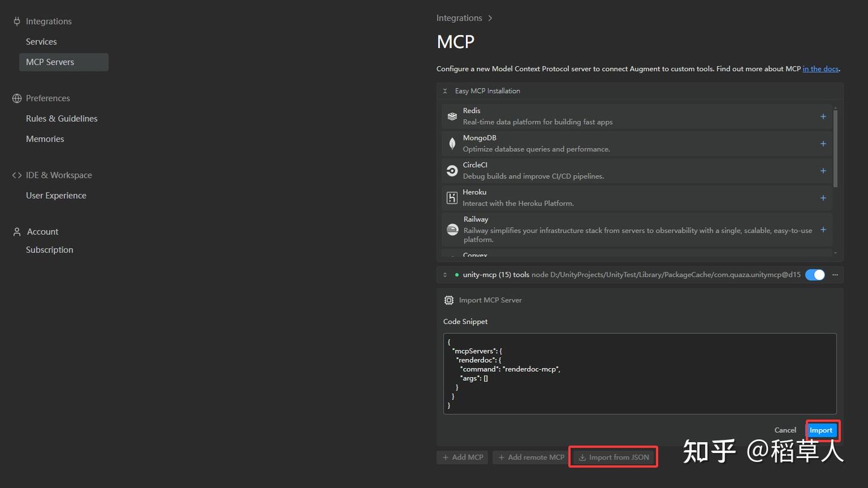Open Rules & Guidelines preferences
This screenshot has height=488, width=868.
coord(61,119)
